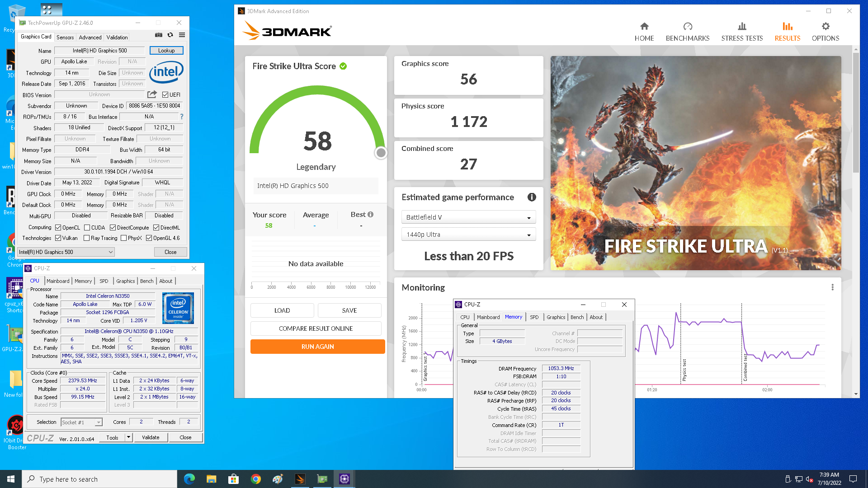Image resolution: width=868 pixels, height=488 pixels.
Task: Expand the 1440p Ultra resolution dropdown
Action: (x=468, y=235)
